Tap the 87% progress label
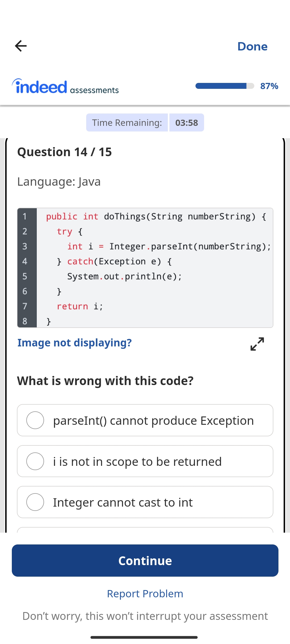The height and width of the screenshot is (644, 290). [x=269, y=86]
